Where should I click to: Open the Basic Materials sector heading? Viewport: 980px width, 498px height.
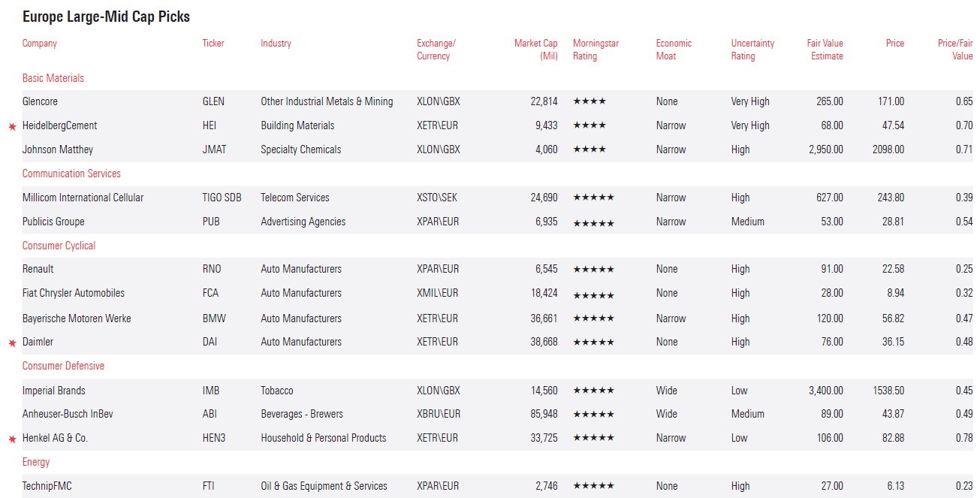pos(53,78)
